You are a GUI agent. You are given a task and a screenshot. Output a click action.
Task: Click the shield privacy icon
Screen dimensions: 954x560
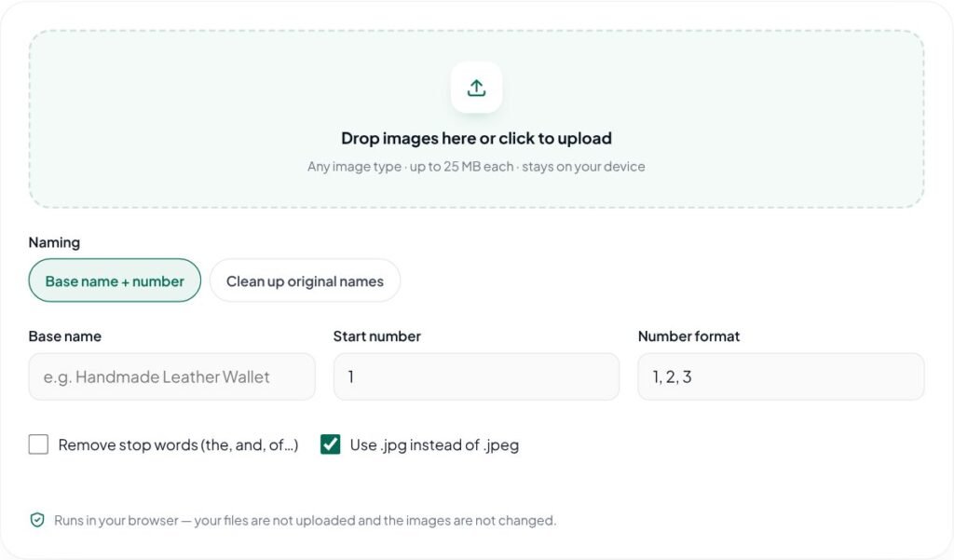point(37,520)
